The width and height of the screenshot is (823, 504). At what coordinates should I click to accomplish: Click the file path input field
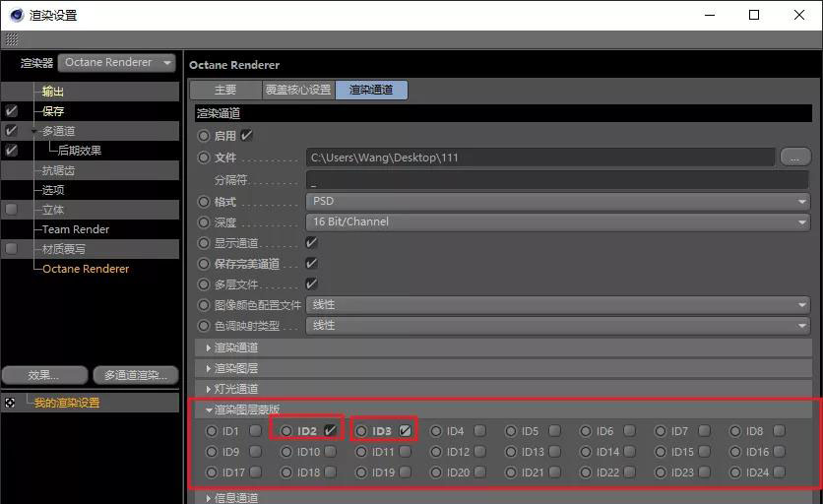point(540,157)
